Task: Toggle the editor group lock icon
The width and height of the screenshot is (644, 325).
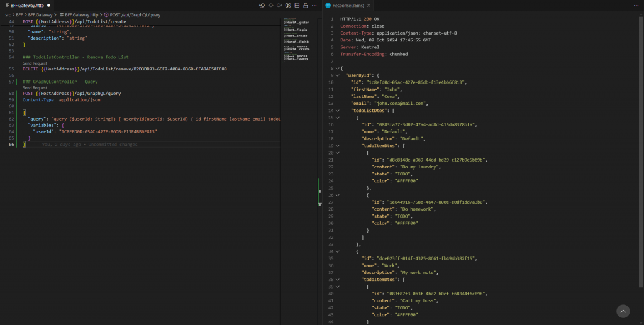Action: point(305,5)
